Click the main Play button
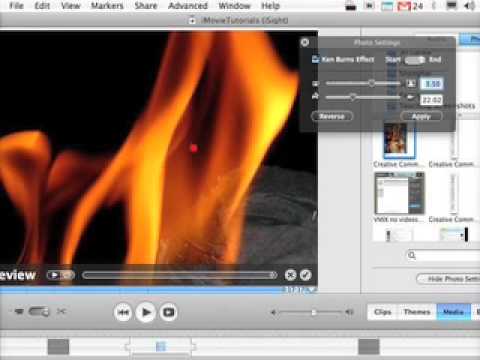The width and height of the screenshot is (480, 360). pos(146,312)
